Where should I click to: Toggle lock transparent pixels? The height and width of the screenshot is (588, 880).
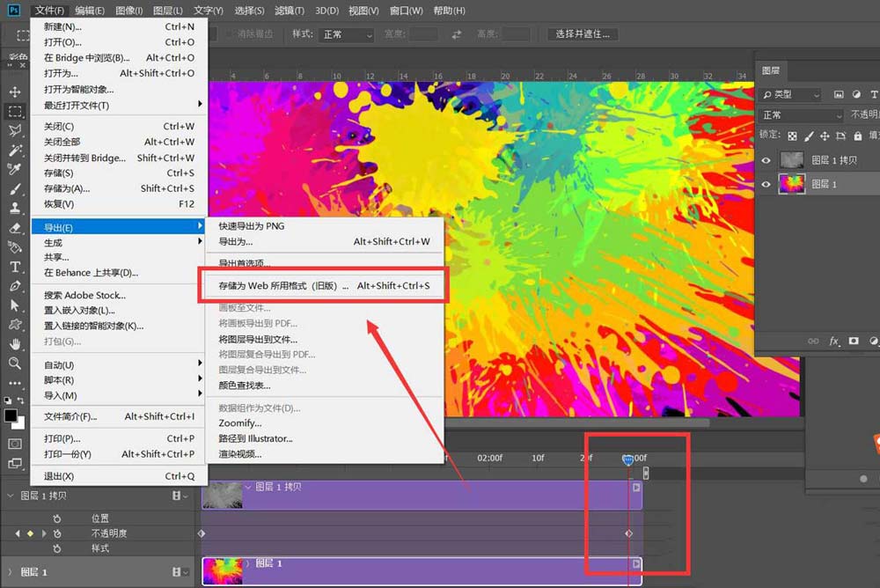pos(792,136)
